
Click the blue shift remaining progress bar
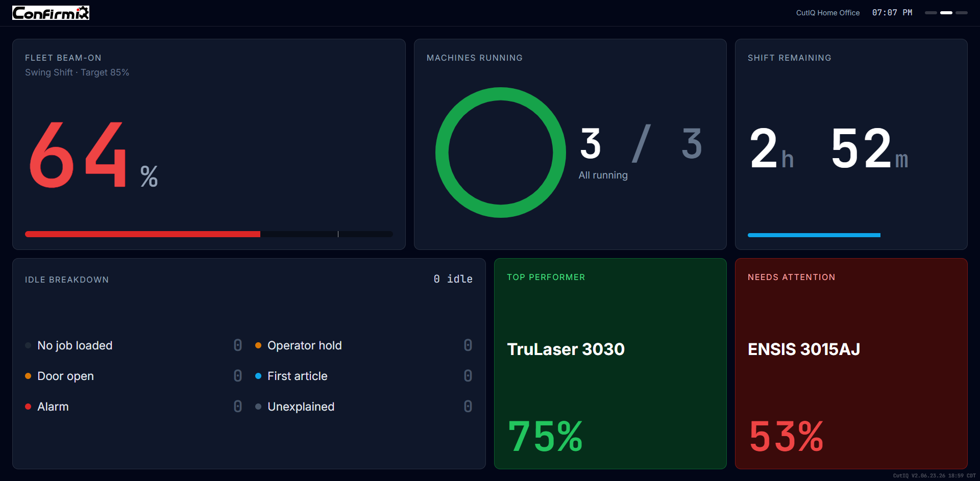pyautogui.click(x=814, y=235)
